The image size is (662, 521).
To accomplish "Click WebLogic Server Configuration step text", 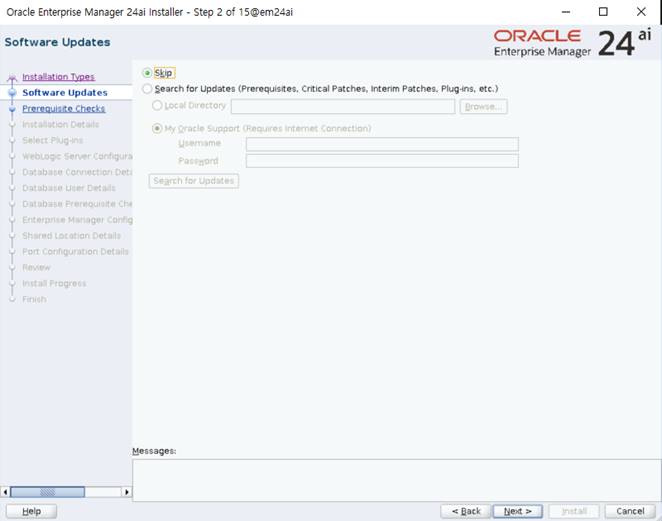I will coord(77,156).
